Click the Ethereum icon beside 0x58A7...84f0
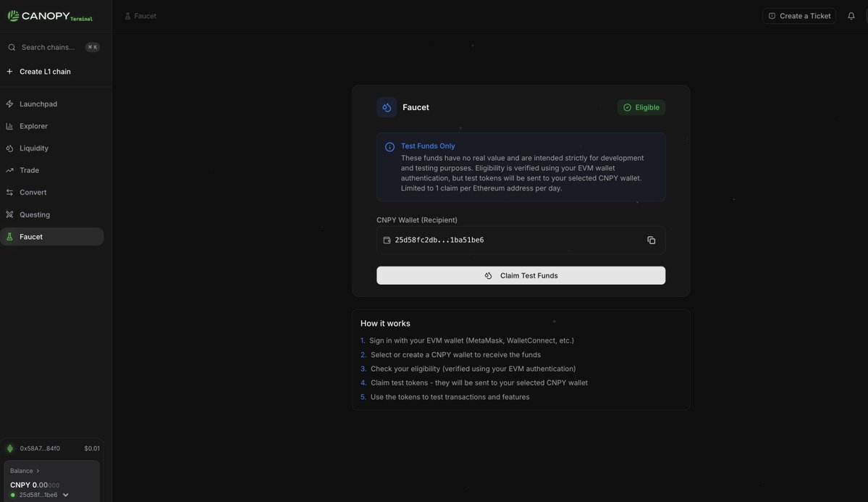 (x=10, y=449)
